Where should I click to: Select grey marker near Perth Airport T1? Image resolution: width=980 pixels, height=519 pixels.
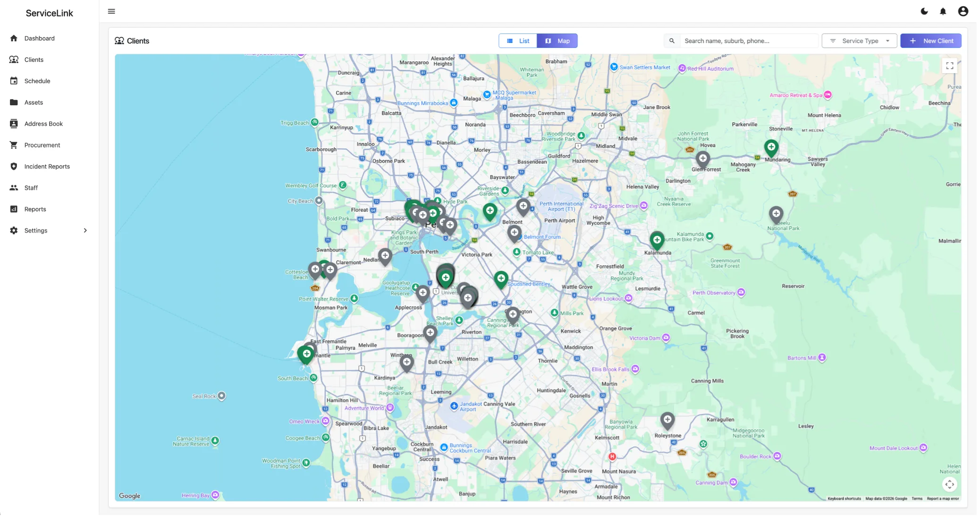(x=523, y=207)
